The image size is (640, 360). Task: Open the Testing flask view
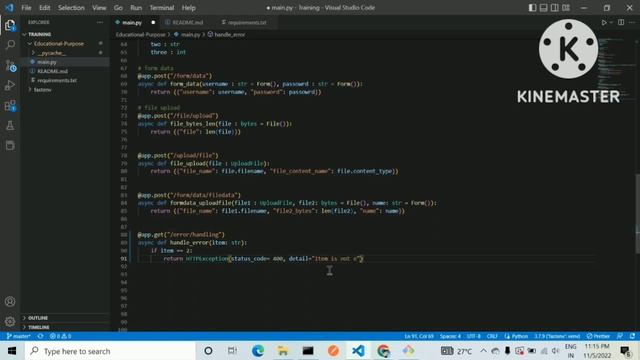10,126
